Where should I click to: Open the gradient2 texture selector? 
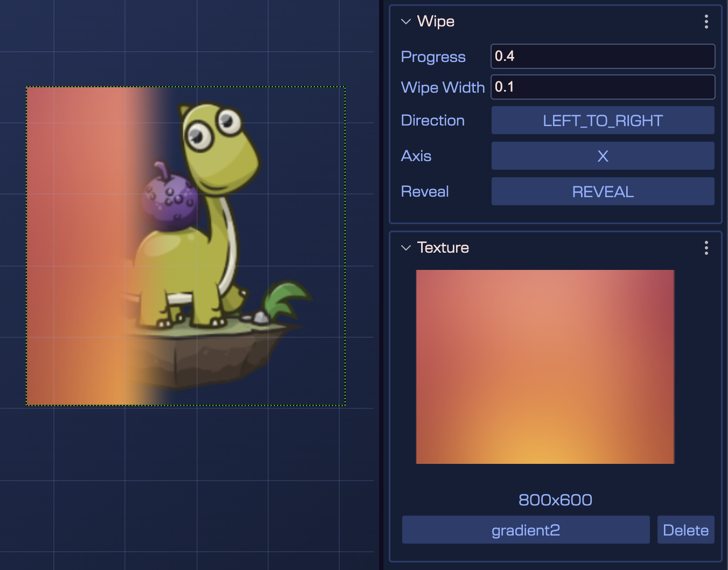(526, 530)
